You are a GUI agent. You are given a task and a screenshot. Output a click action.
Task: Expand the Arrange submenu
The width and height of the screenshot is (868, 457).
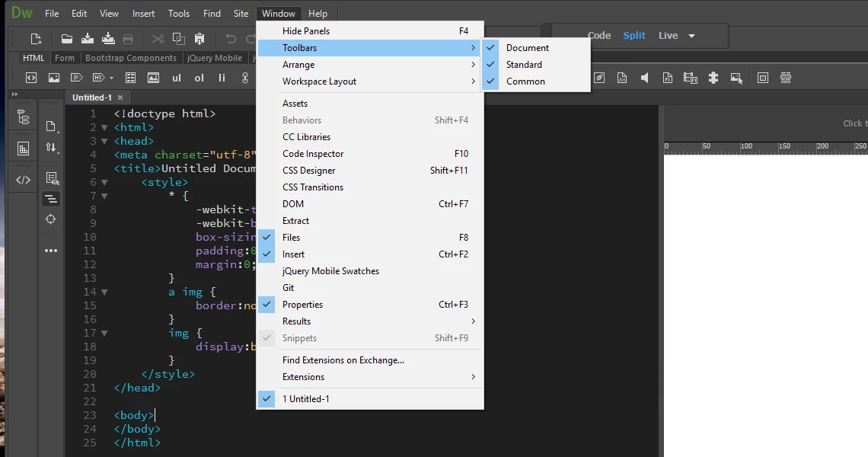tap(370, 64)
